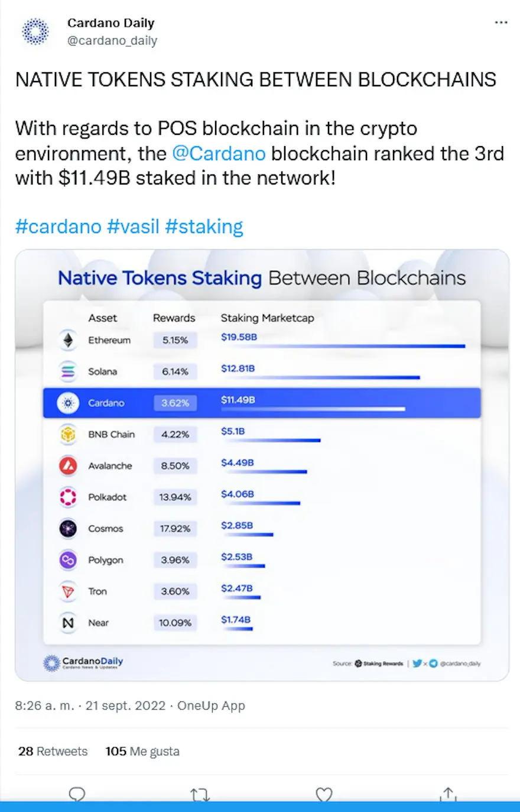Click the Avalanche red logo in chart

click(x=69, y=465)
